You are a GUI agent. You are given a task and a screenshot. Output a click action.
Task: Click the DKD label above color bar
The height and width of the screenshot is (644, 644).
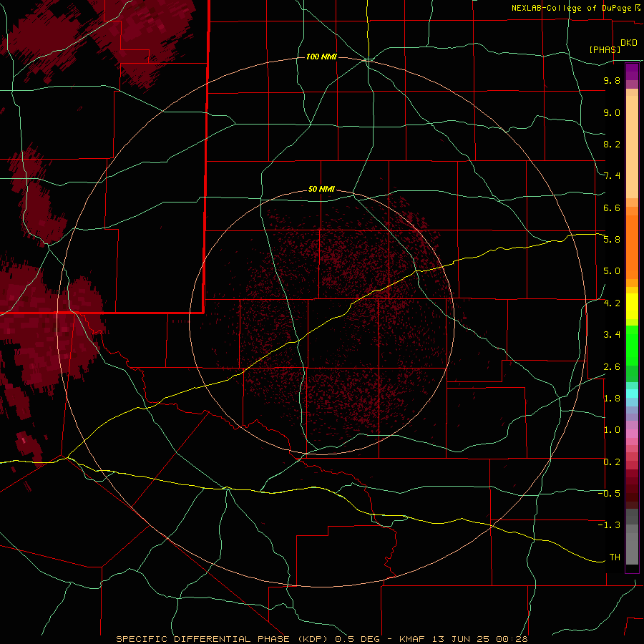629,43
